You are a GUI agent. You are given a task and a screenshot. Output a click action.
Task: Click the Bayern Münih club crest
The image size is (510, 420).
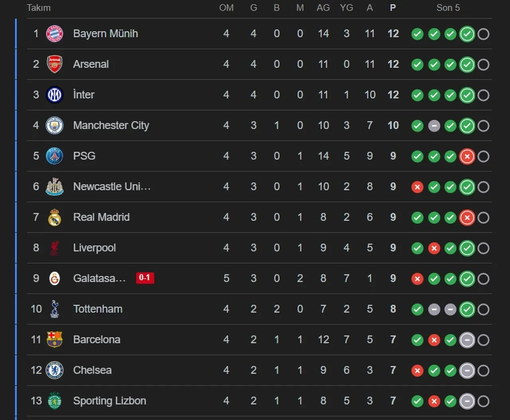point(55,34)
